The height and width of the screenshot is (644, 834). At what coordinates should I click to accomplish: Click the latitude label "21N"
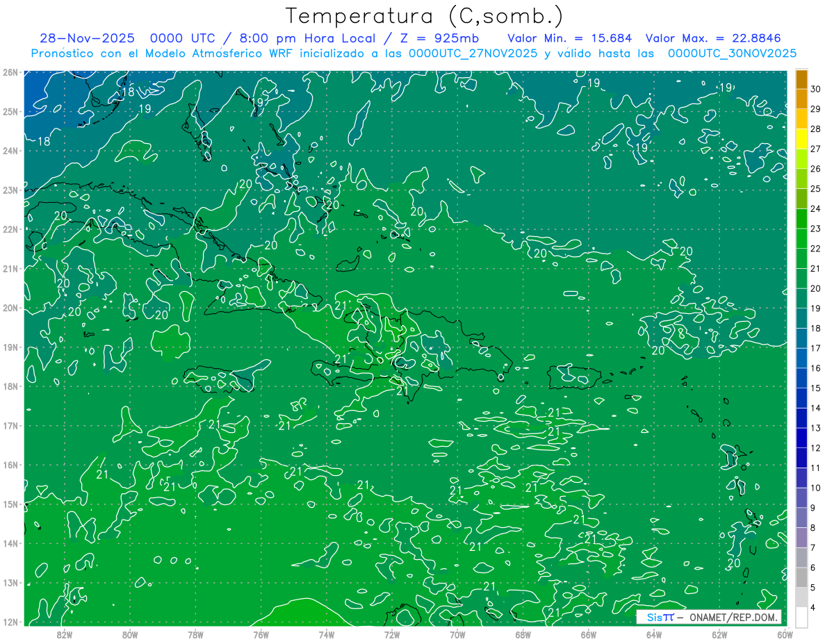[x=10, y=269]
